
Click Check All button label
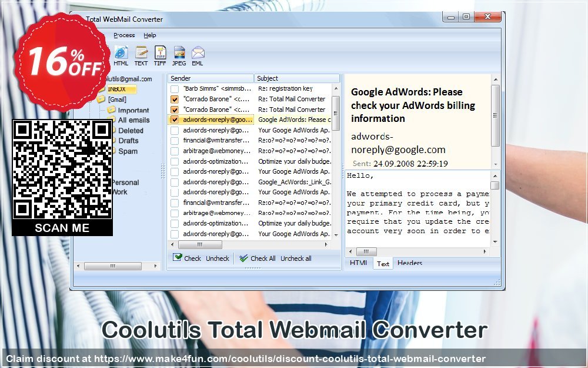[x=263, y=258]
